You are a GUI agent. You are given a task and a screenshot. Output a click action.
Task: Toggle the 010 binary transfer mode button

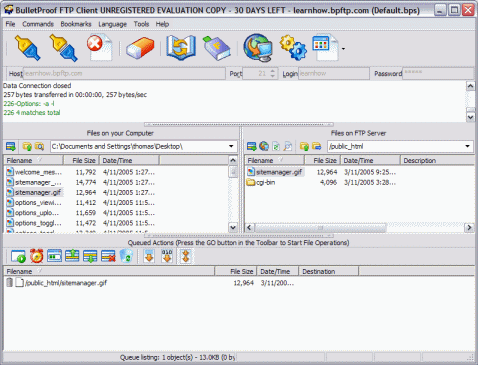pos(167,256)
